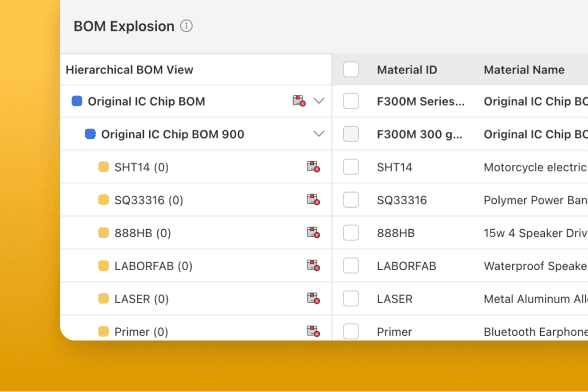The image size is (588, 392).
Task: Tick the select-all checkbox in table header
Action: (351, 69)
